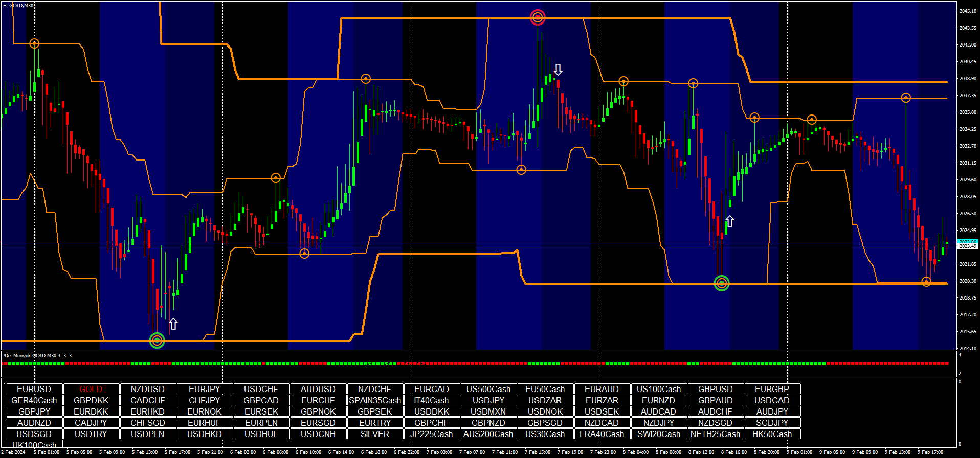Click the !De_Munyuk indicator label
The image size is (980, 458).
pyautogui.click(x=37, y=355)
